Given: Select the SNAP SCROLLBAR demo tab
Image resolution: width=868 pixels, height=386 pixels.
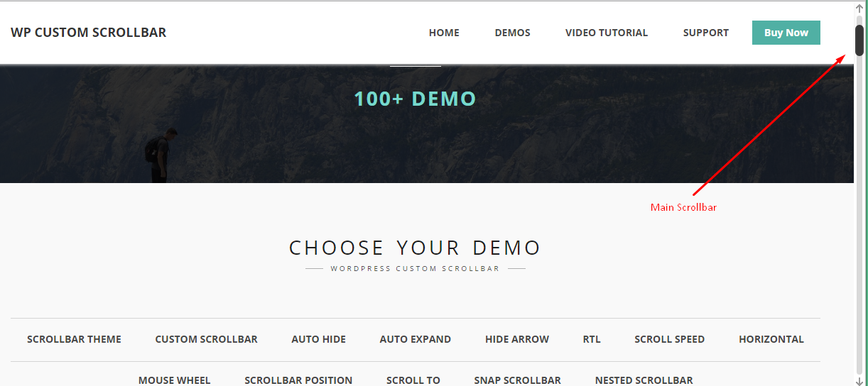Looking at the screenshot, I should coord(517,380).
